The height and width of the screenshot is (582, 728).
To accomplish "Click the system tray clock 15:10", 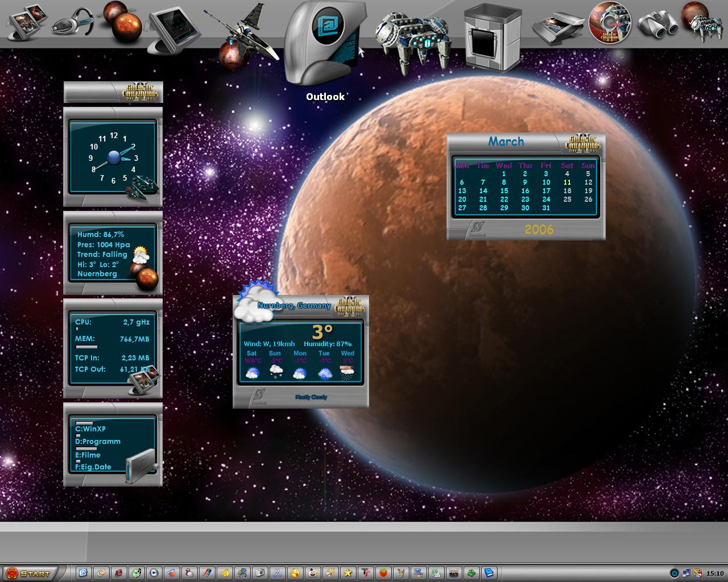I will coord(715,573).
